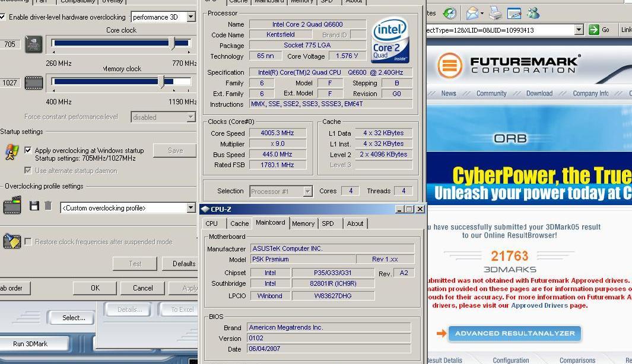Screen dimensions: 632x364
Task: Click the core clock value field 705
Action: pos(9,44)
